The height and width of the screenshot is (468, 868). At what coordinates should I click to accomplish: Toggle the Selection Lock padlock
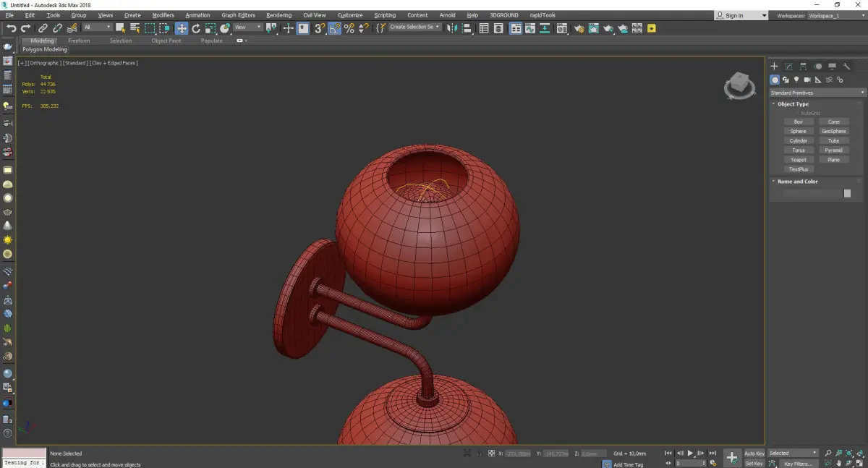(478, 454)
